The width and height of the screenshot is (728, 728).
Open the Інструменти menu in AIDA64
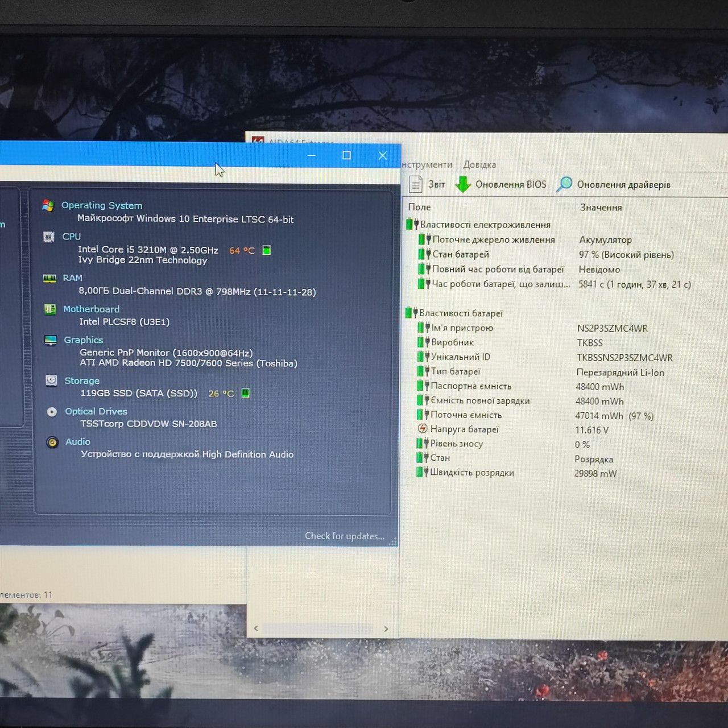point(427,164)
